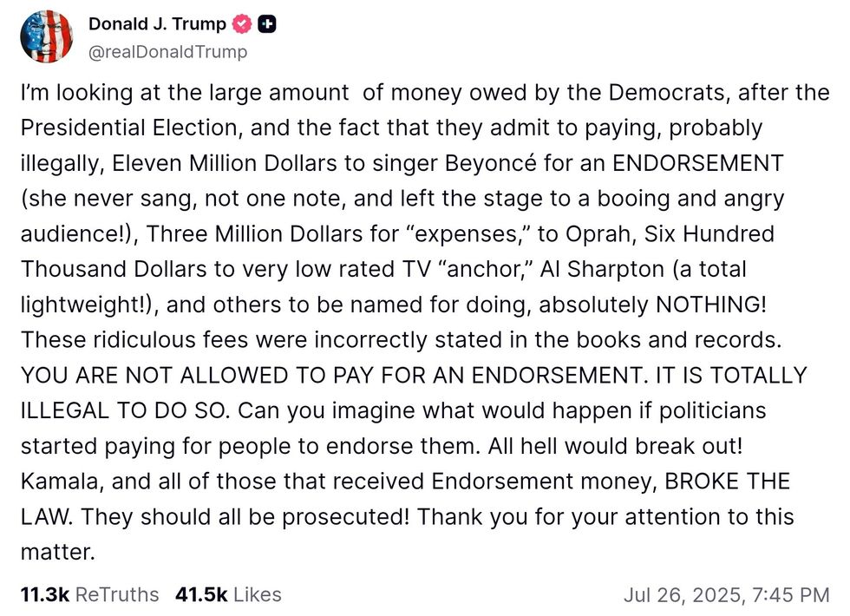Click the Donald J. Trump display name
This screenshot has height=616, width=850.
coord(154,23)
